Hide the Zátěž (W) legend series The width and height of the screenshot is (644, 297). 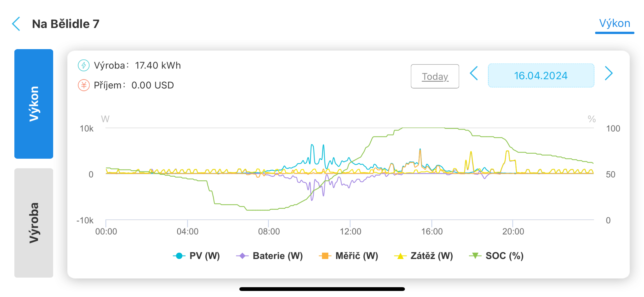click(x=424, y=256)
